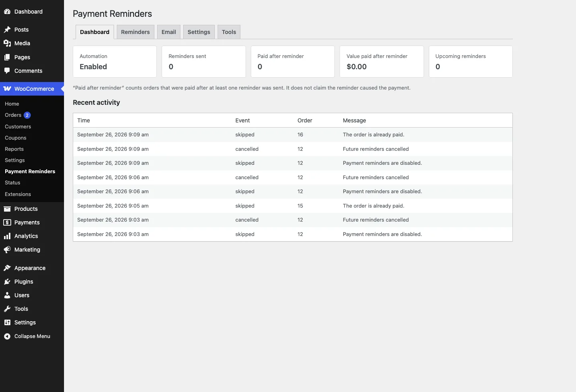Click the Posts pushpin icon

point(7,30)
